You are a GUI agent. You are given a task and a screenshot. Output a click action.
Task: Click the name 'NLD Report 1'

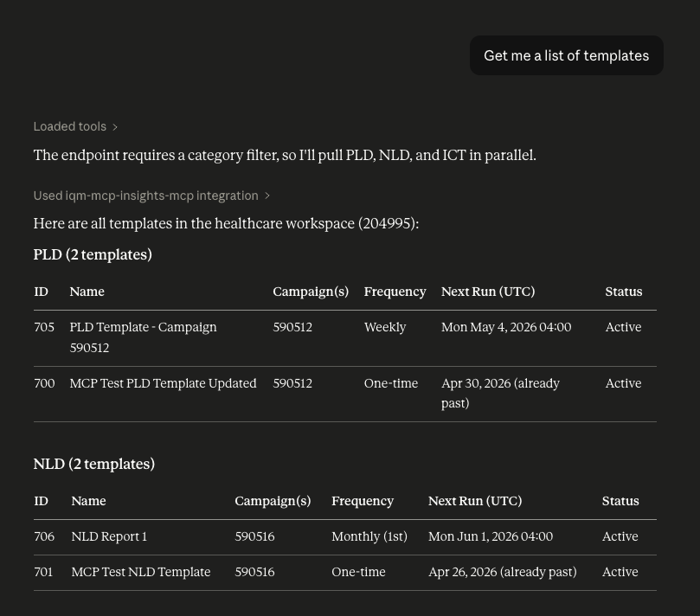coord(109,536)
